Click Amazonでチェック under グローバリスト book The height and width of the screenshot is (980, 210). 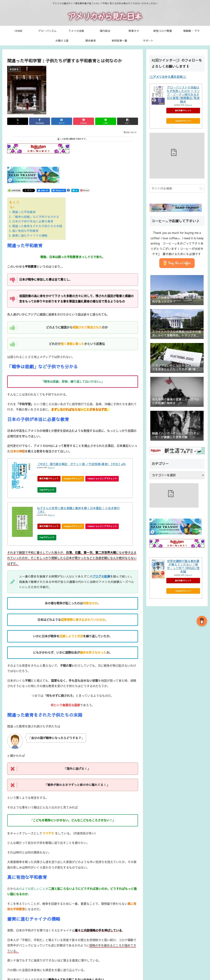183,121
